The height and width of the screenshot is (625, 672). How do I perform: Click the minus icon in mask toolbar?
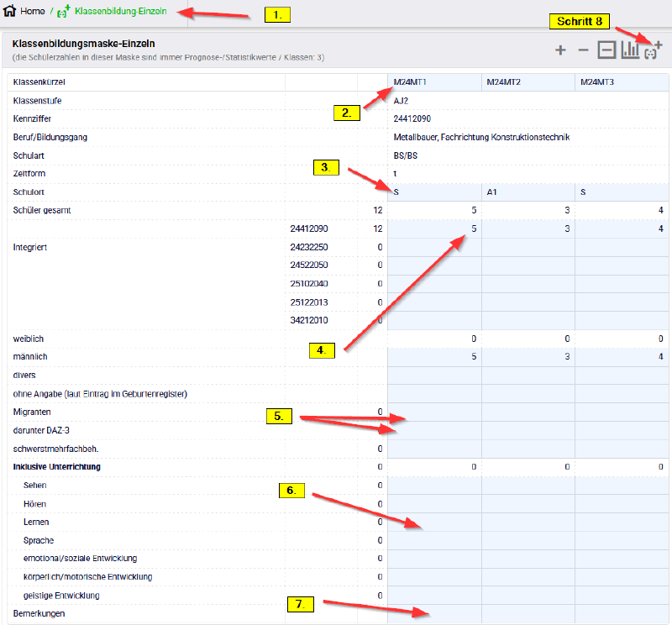point(583,51)
